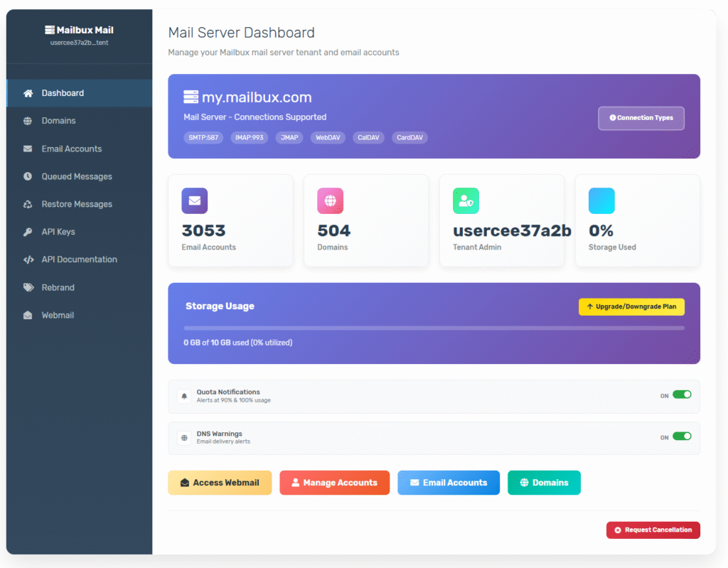This screenshot has height=568, width=728.
Task: Click the green Domains button
Action: click(x=544, y=483)
